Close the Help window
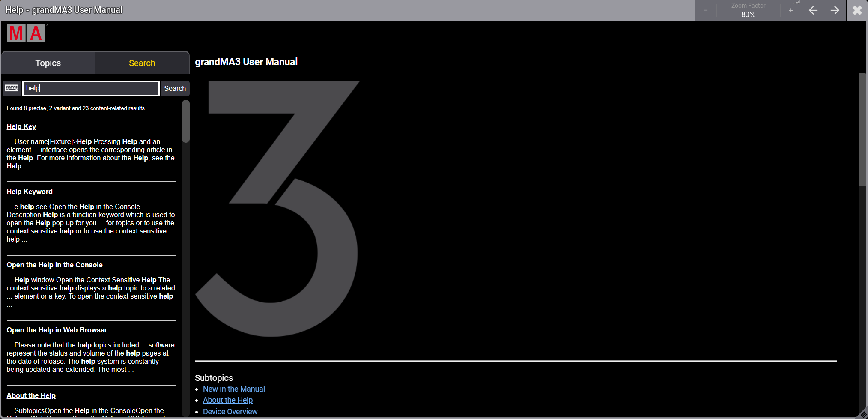Screen dimensions: 868x419 pos(857,10)
